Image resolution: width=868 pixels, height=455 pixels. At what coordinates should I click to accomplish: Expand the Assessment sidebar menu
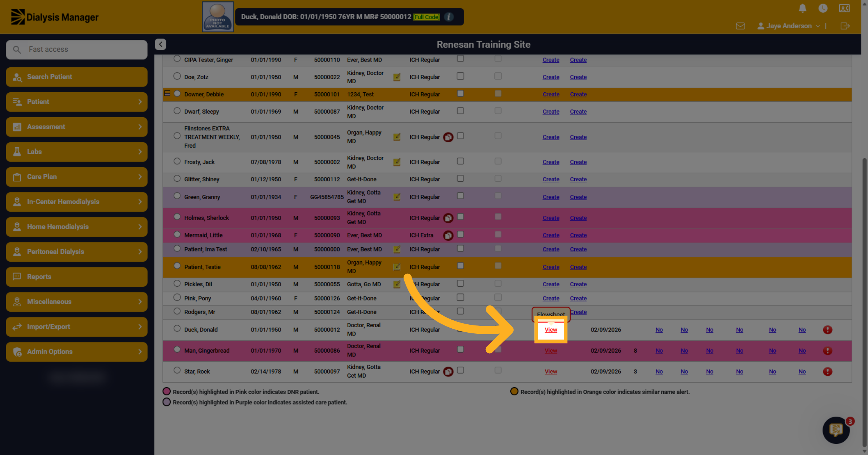tap(77, 127)
